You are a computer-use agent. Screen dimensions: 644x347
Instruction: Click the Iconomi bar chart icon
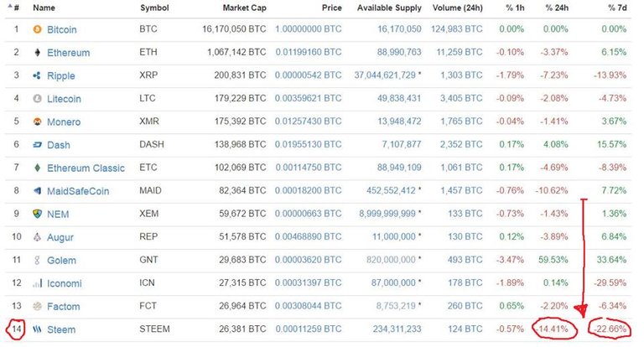[x=38, y=283]
